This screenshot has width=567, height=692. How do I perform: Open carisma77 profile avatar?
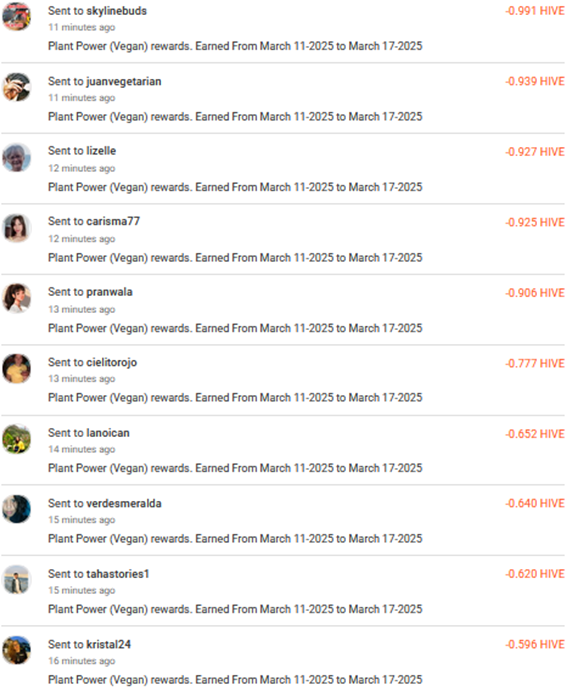tap(17, 228)
